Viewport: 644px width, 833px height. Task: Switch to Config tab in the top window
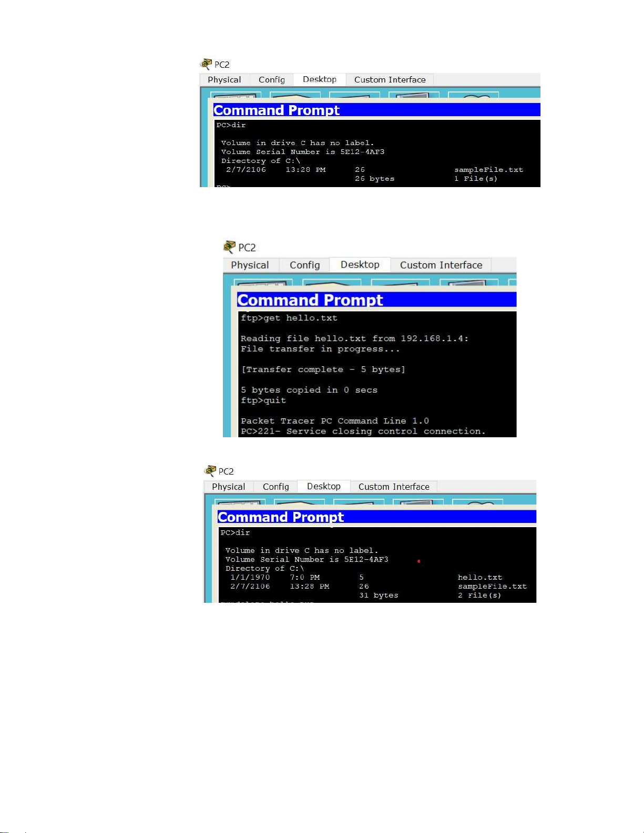coord(271,80)
